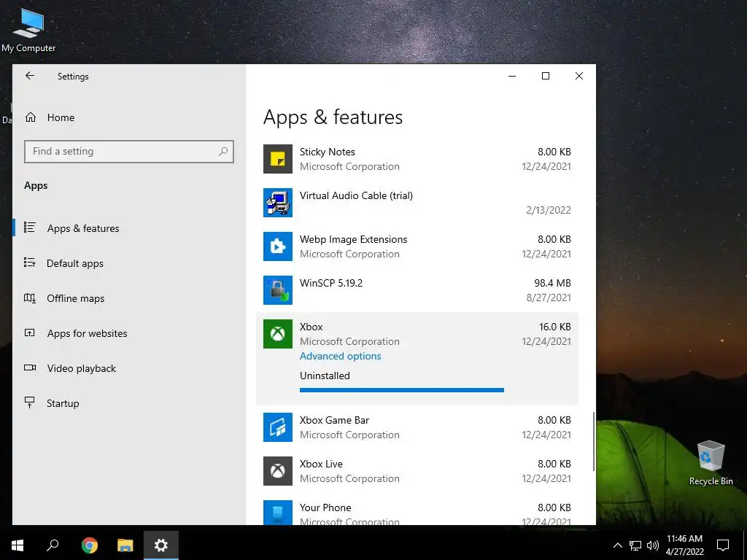Viewport: 747px width, 560px height.
Task: Click the 2/13/2022 install date
Action: pyautogui.click(x=549, y=210)
